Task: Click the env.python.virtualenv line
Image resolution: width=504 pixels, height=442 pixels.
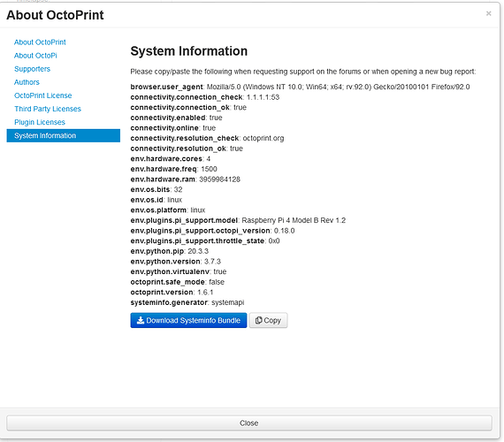Action: [179, 272]
